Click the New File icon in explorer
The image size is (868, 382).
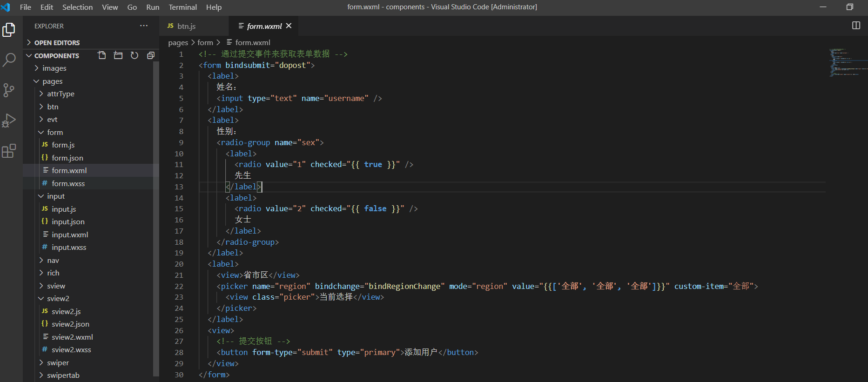[102, 55]
